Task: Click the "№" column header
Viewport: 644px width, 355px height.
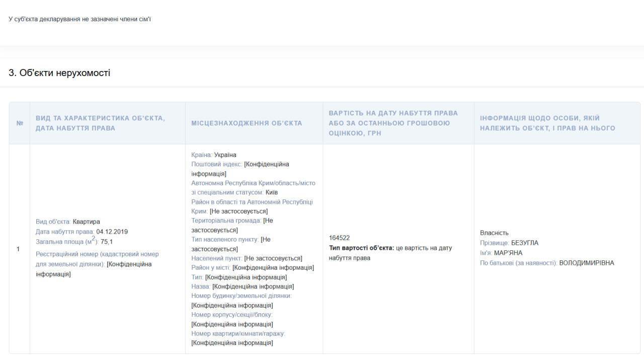Action: 20,123
